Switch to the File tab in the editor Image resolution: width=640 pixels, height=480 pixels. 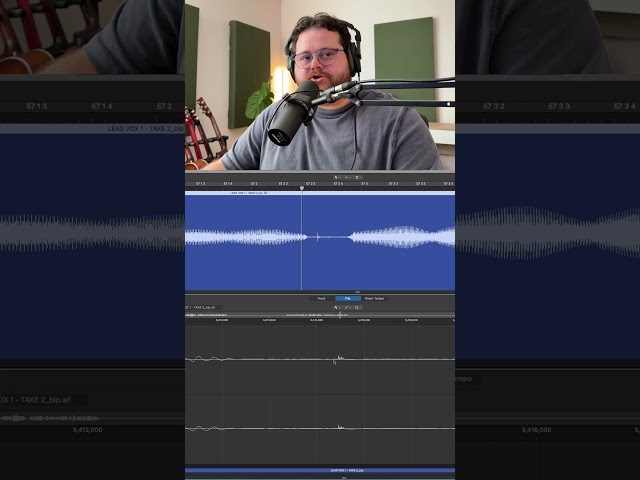pyautogui.click(x=348, y=298)
